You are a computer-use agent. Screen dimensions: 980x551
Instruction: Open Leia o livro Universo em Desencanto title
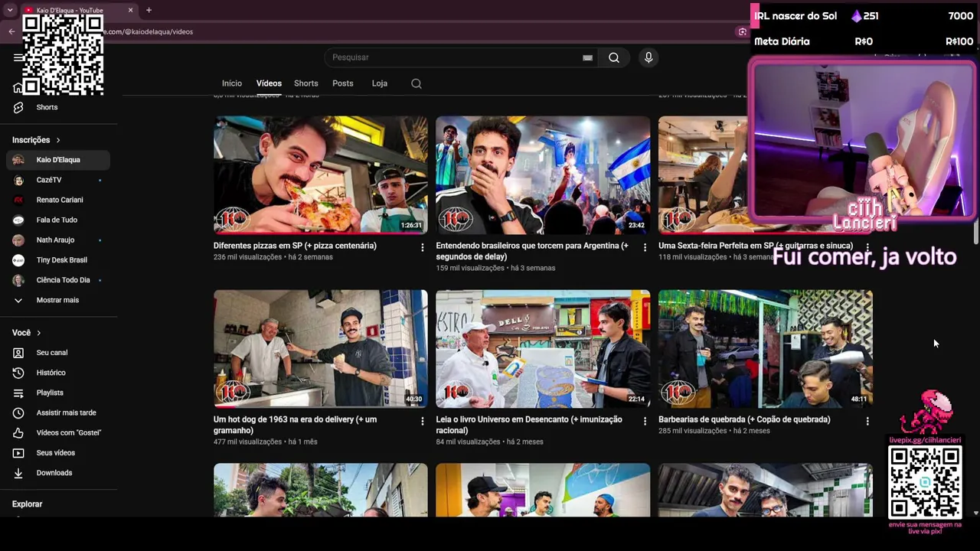click(x=529, y=425)
